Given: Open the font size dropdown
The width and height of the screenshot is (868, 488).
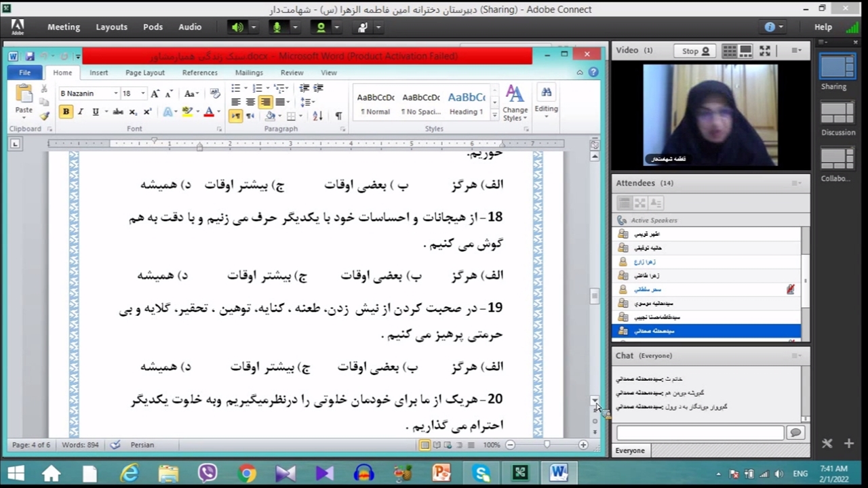Looking at the screenshot, I should pos(142,94).
